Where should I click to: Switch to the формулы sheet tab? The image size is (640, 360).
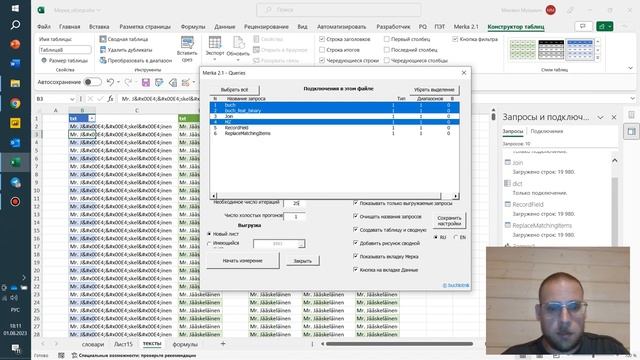[185, 344]
